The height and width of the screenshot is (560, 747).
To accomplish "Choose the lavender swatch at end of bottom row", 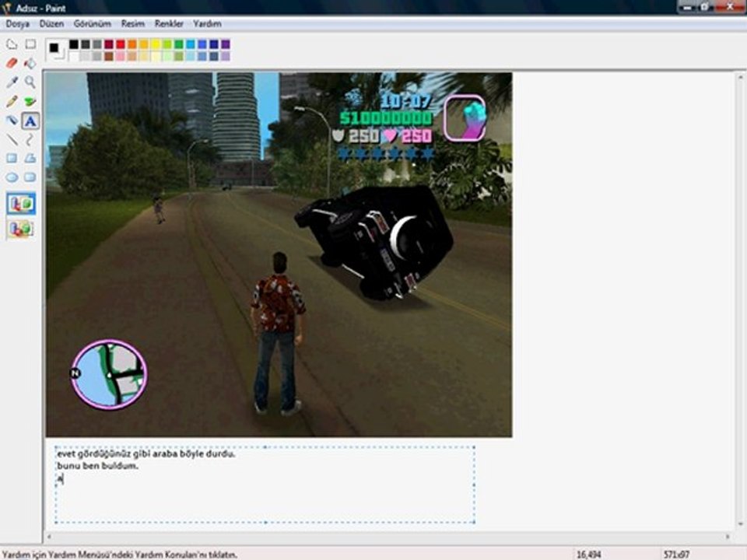I will pos(226,56).
